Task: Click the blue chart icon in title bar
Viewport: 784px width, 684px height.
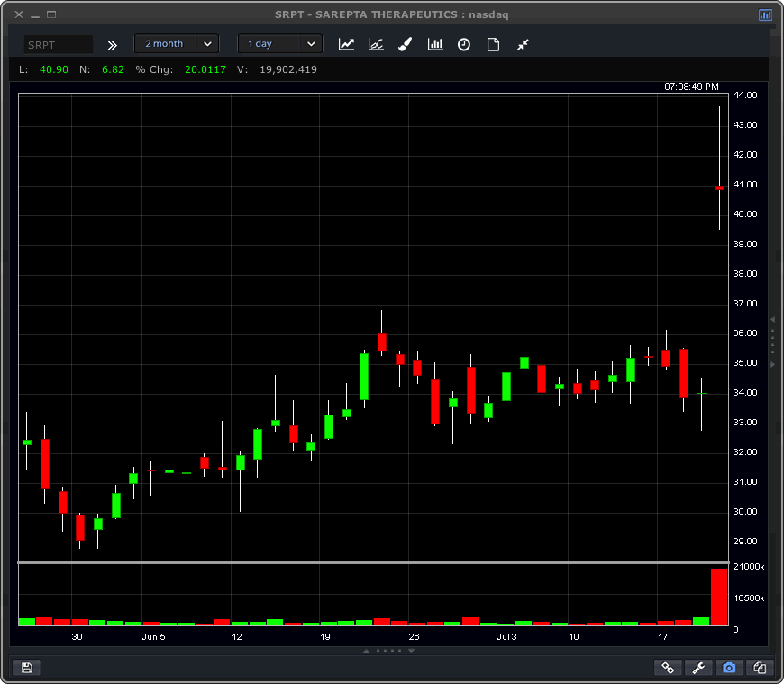Action: click(x=765, y=14)
